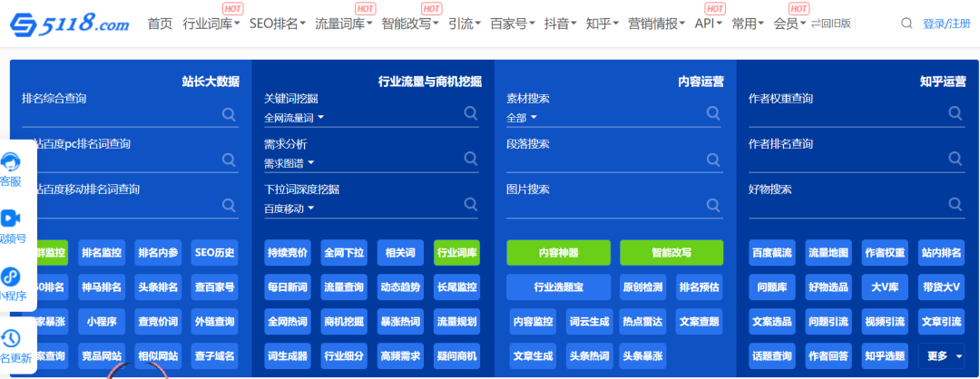Click search icon for 素材搜索
This screenshot has width=980, height=379.
713,113
